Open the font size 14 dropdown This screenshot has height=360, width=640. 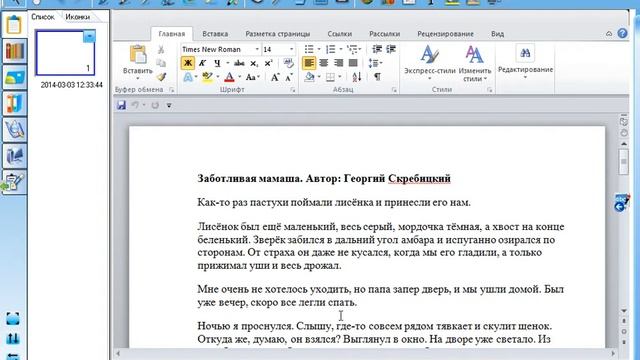coord(291,49)
